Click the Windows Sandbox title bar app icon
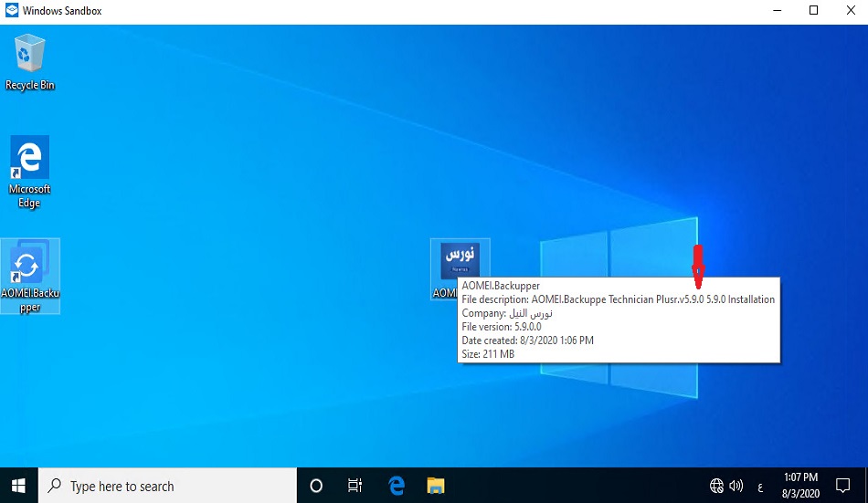 [12, 11]
